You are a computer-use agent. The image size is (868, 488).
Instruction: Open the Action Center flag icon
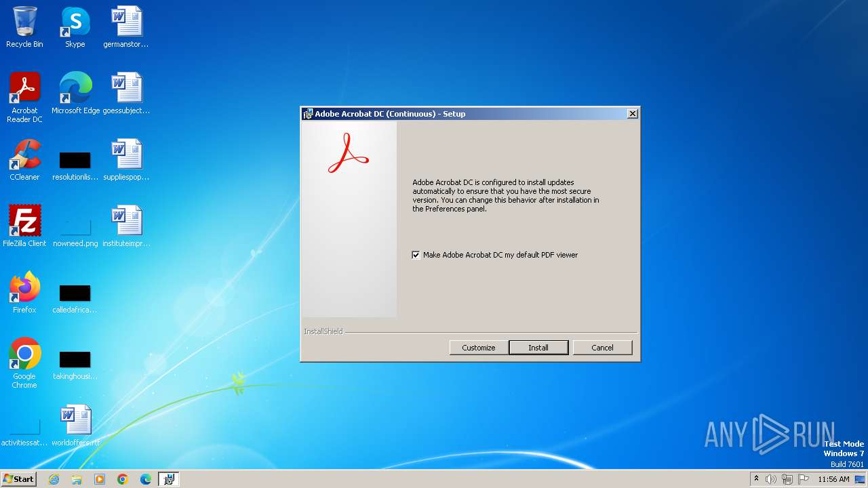pos(804,479)
